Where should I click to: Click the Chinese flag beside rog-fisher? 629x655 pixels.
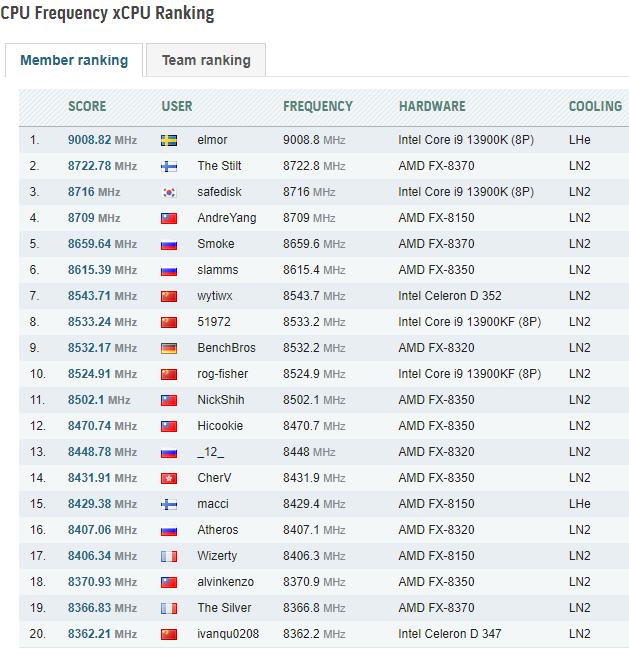(x=169, y=374)
